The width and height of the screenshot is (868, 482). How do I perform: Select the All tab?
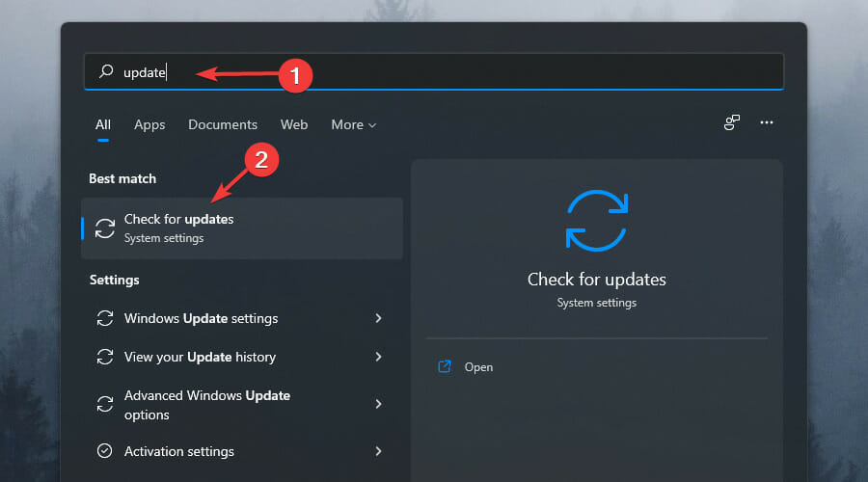pos(103,124)
